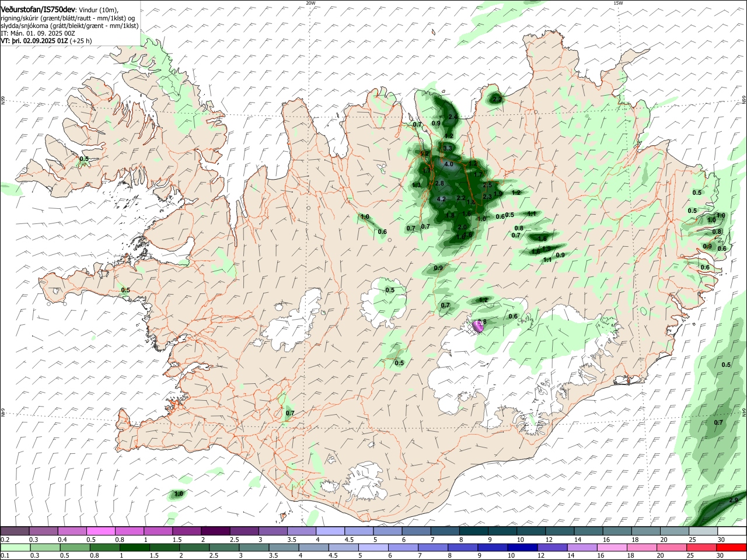This screenshot has width=747, height=560.
Task: Click the purple hatched snowfall patch on the glacier
Action: pos(479,326)
